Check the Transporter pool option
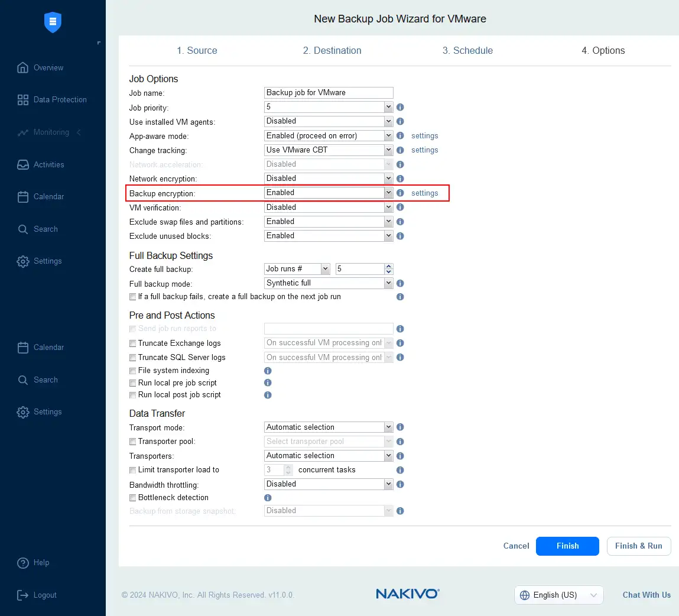679x616 pixels. (132, 442)
